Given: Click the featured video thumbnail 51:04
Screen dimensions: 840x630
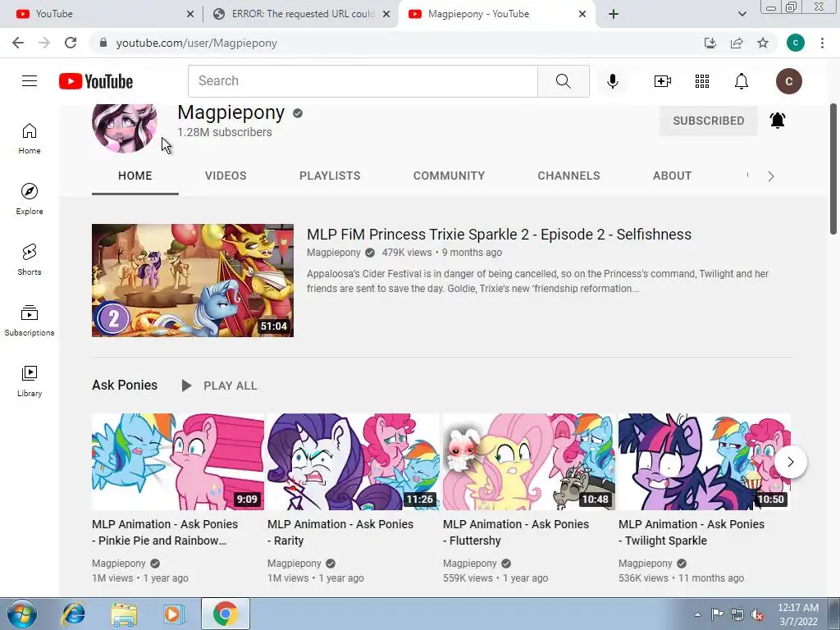Looking at the screenshot, I should point(192,281).
